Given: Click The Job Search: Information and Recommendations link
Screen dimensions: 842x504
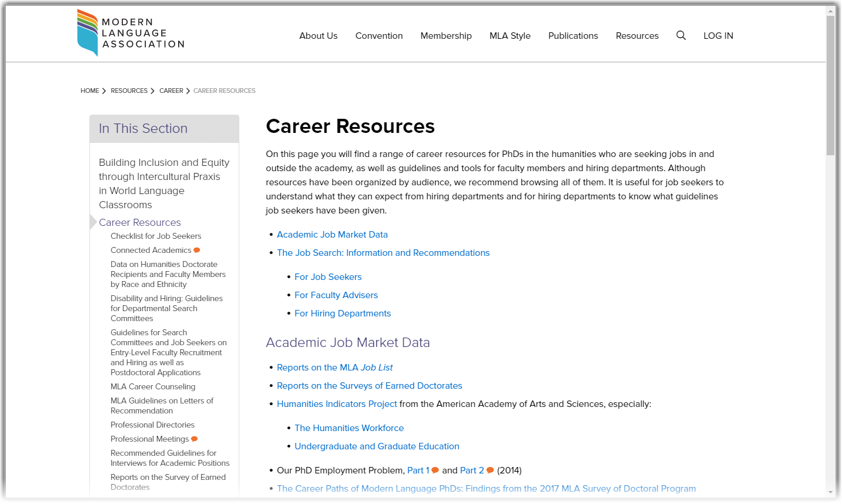Looking at the screenshot, I should [x=383, y=253].
